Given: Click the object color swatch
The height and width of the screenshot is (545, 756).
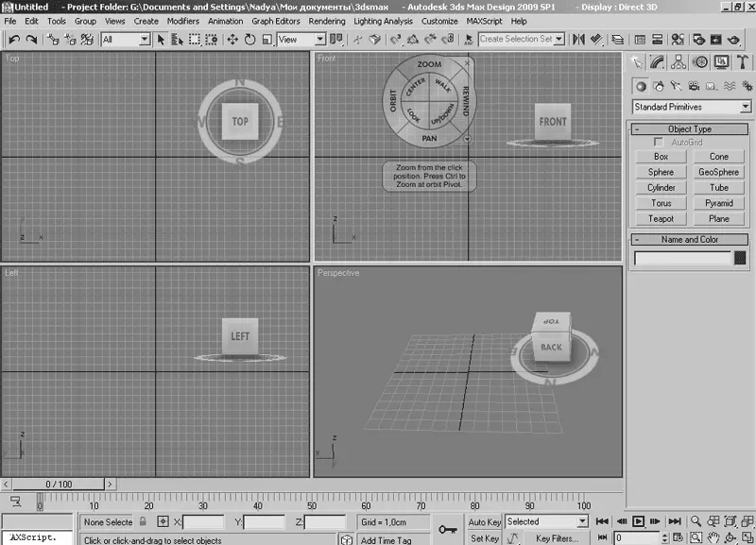Looking at the screenshot, I should coord(740,258).
